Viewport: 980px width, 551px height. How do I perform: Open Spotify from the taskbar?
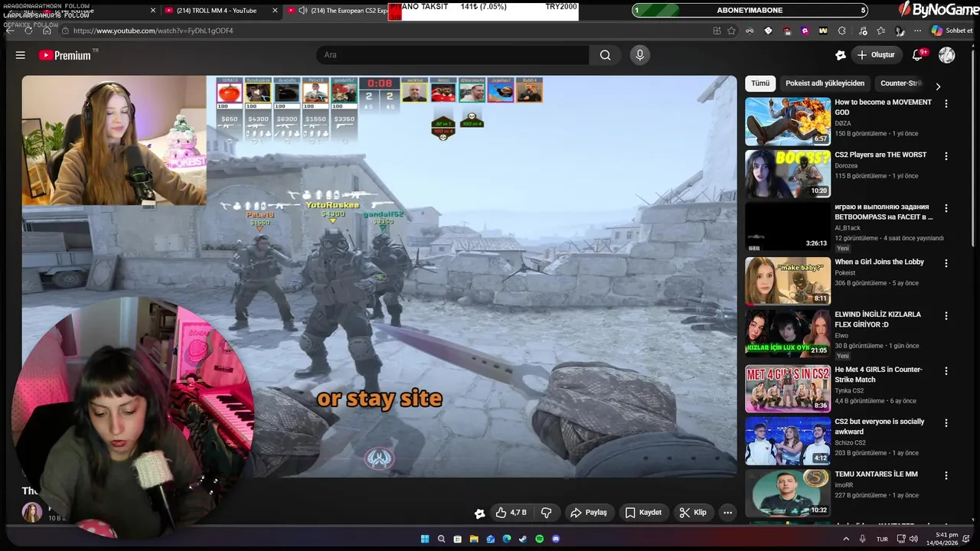pyautogui.click(x=540, y=539)
